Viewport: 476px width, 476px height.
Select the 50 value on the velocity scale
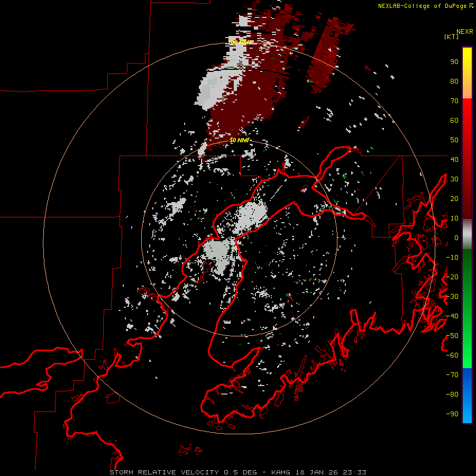tap(454, 140)
